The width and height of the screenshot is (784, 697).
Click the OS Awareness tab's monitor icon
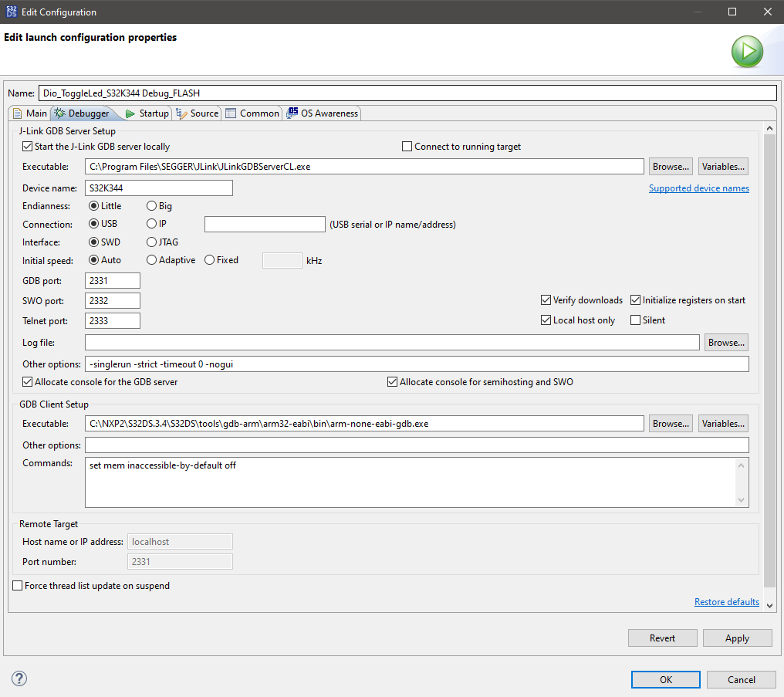pos(294,113)
